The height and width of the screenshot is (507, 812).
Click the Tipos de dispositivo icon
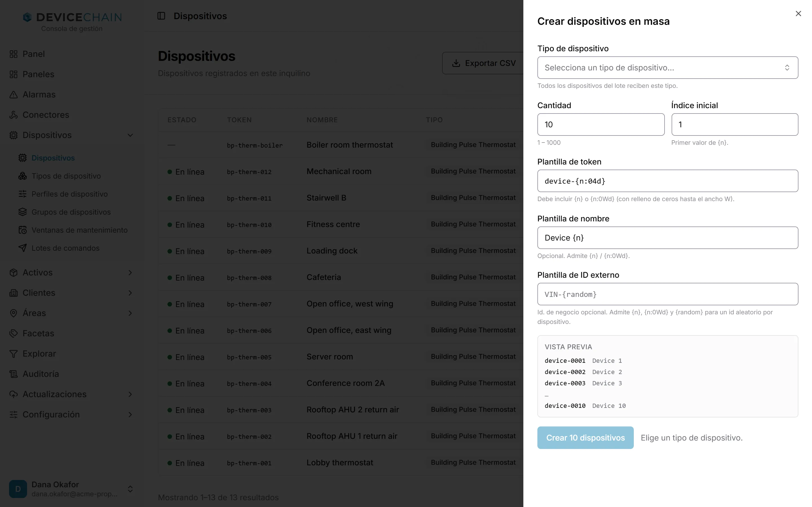23,176
